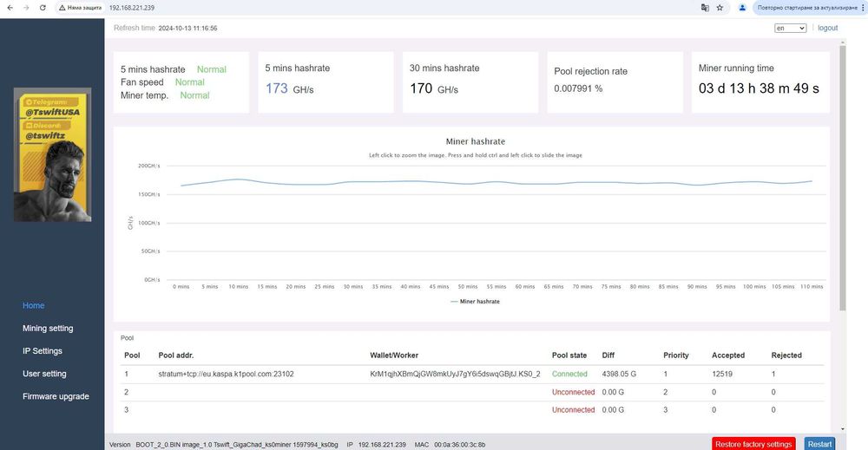Image resolution: width=868 pixels, height=450 pixels.
Task: Click the Pool addr. column header
Action: [176, 355]
